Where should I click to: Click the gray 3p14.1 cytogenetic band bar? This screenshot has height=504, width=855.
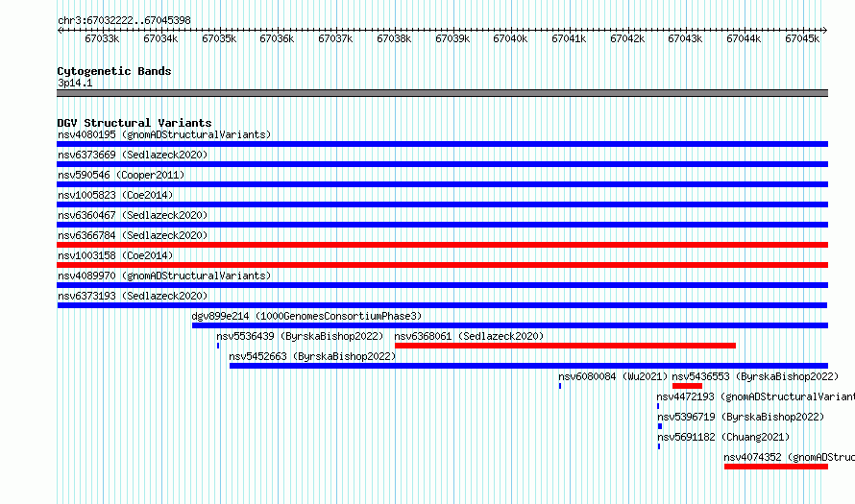coord(442,93)
